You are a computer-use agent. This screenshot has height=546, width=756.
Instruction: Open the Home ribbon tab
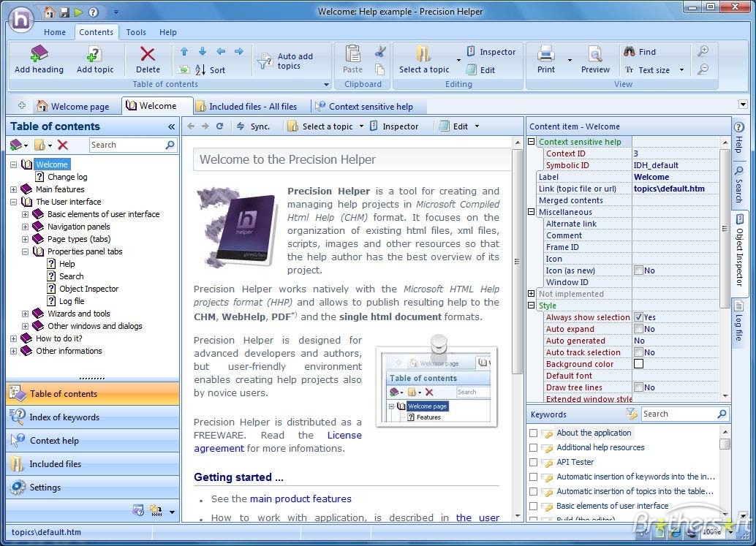coord(55,32)
